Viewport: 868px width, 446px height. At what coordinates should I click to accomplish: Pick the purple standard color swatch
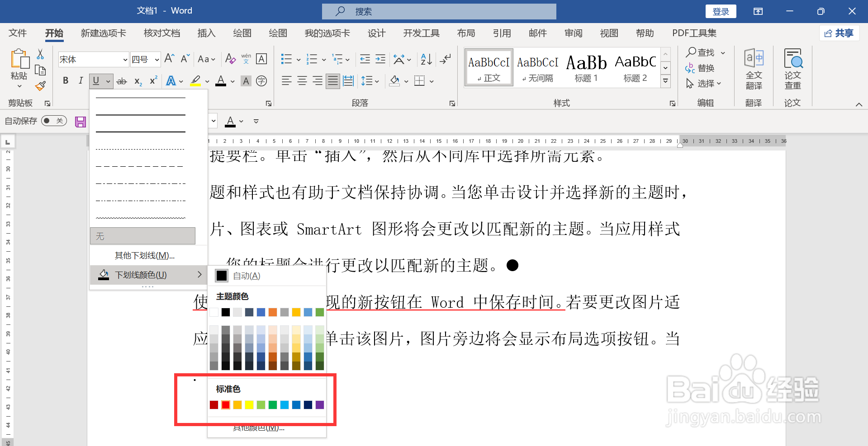tap(320, 405)
